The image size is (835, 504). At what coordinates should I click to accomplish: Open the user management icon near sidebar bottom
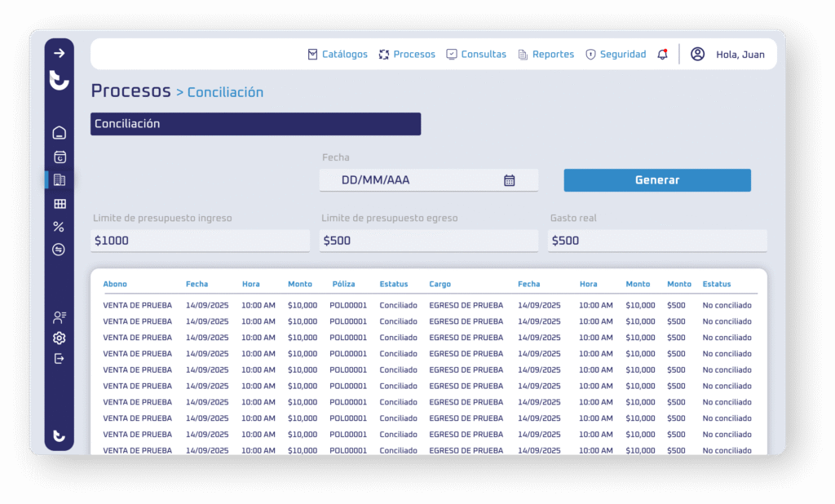pos(59,317)
